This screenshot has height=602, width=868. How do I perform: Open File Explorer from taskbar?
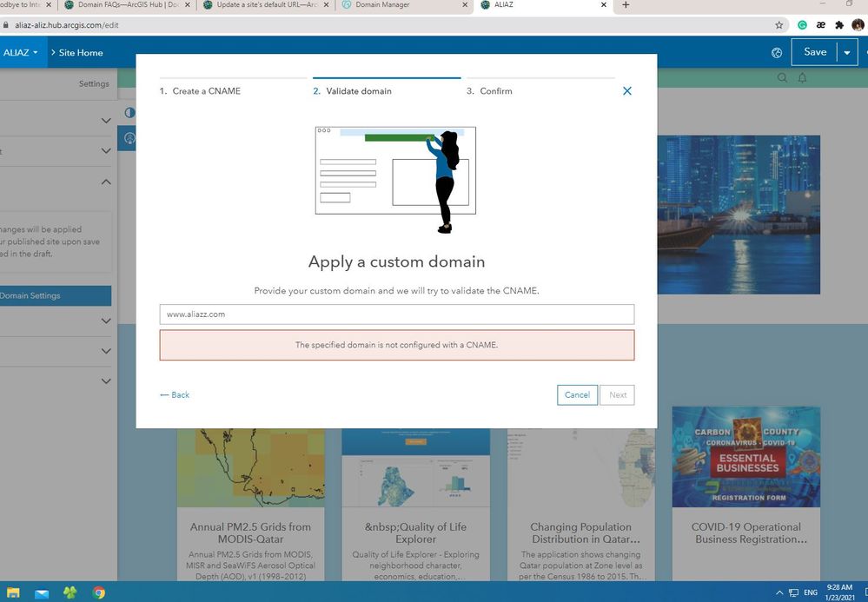click(x=13, y=592)
